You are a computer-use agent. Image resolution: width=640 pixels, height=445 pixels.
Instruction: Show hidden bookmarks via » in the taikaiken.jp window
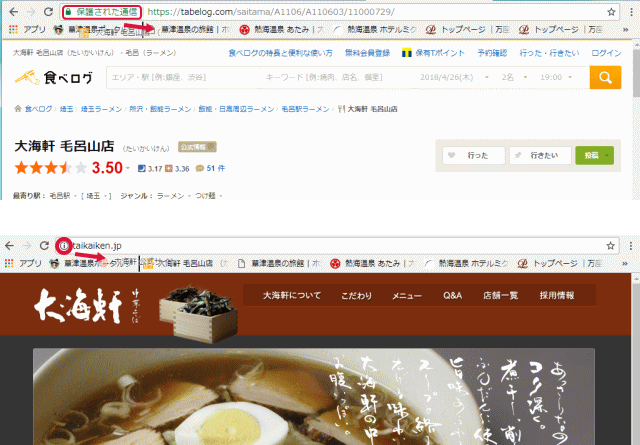click(x=625, y=263)
